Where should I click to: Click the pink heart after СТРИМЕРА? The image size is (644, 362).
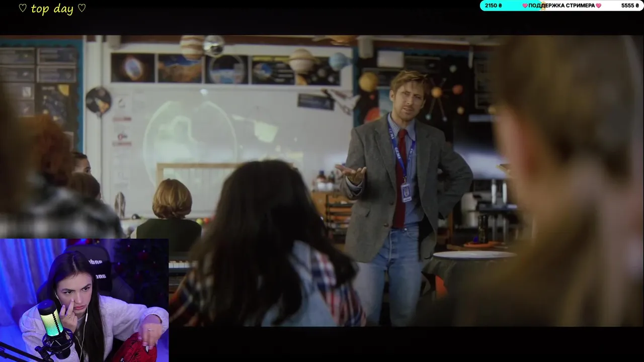point(598,6)
